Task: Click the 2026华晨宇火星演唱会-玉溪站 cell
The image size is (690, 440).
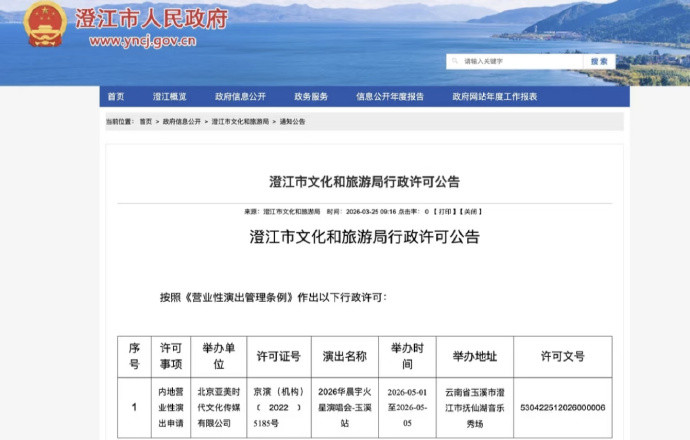Action: [345, 407]
